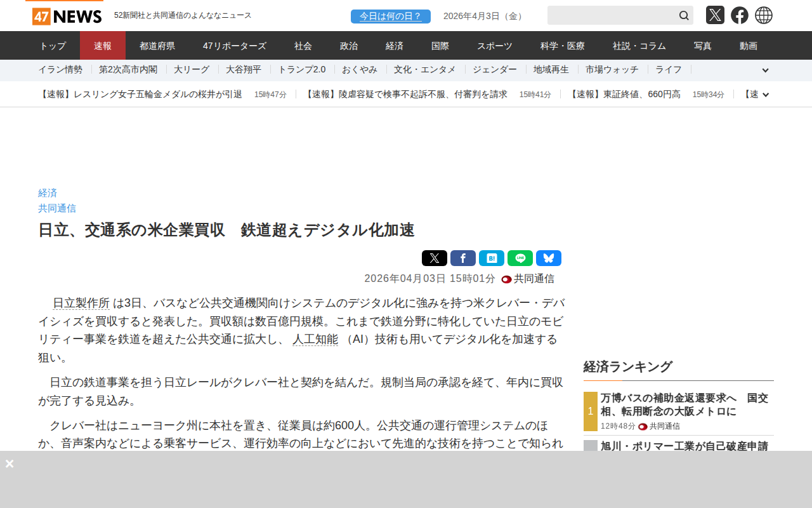
Task: Open ranking story 旭川・ポリマー工業が自己破産申請
Action: pyautogui.click(x=684, y=446)
